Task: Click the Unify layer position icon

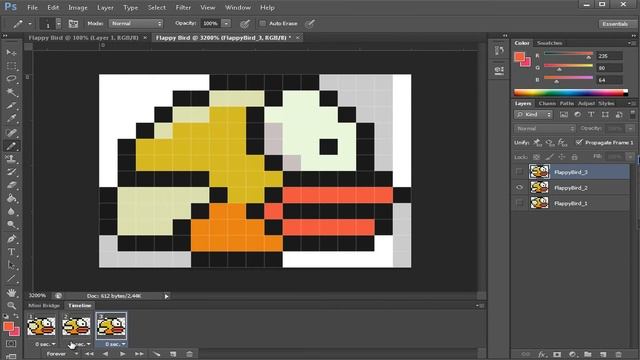Action: (x=538, y=142)
